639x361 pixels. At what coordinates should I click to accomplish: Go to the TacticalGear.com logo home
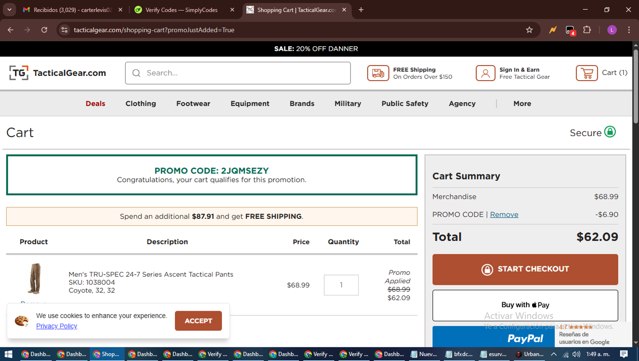[x=57, y=73]
